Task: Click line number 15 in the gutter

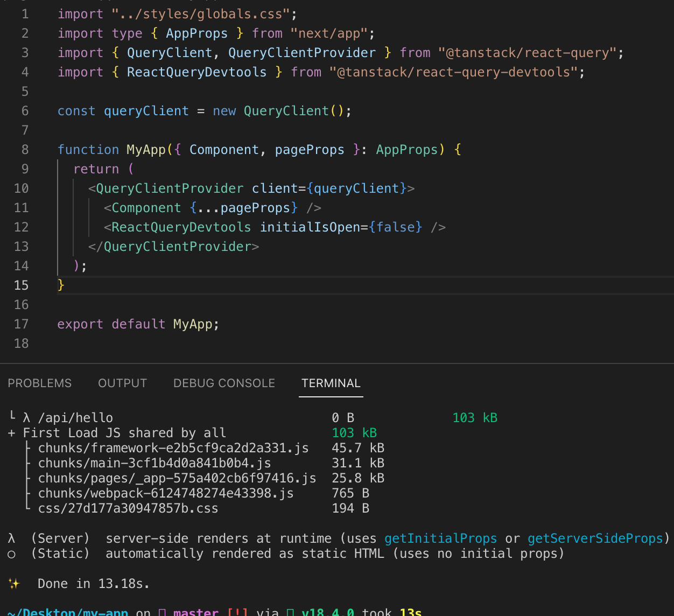Action: click(22, 285)
